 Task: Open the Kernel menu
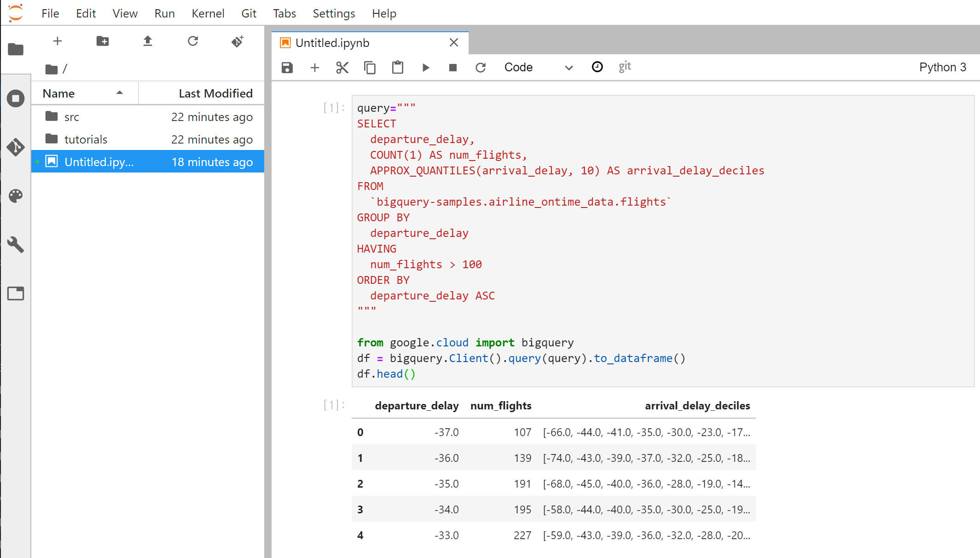[208, 13]
